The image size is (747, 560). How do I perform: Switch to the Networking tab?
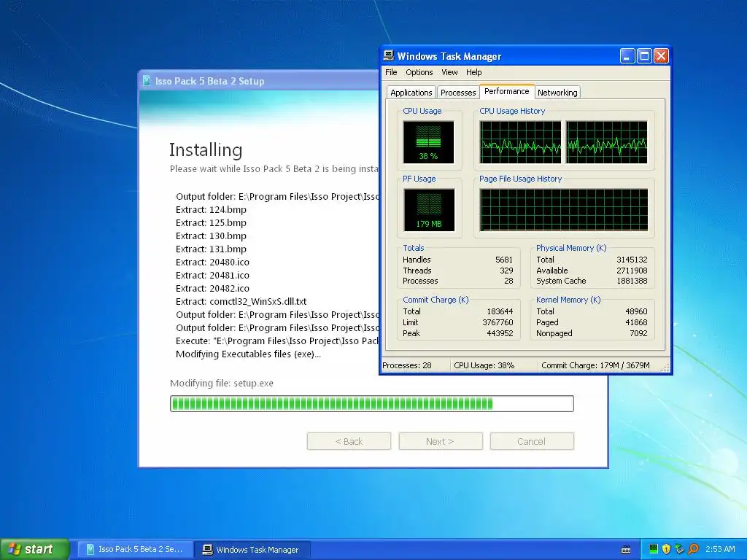click(x=557, y=93)
